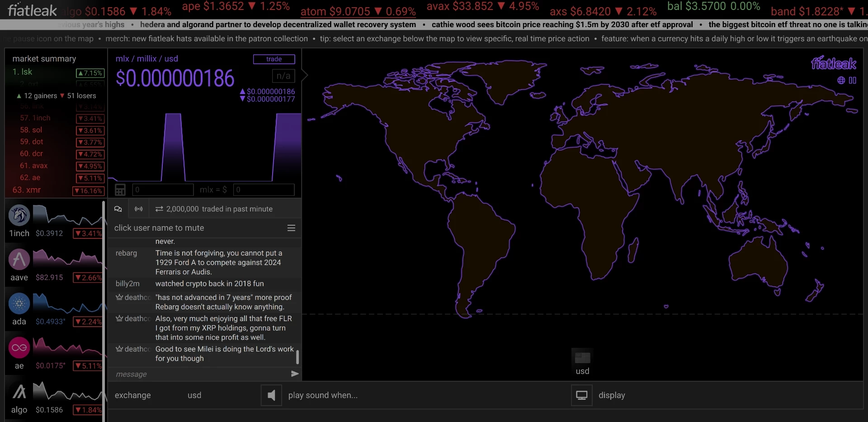Click the mlx amount input field

tap(163, 190)
